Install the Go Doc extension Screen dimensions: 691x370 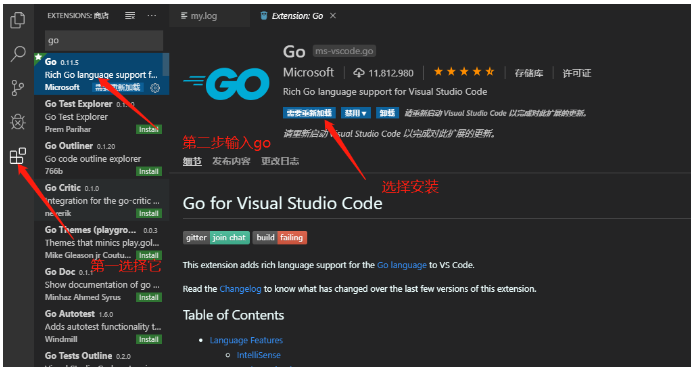click(x=149, y=297)
